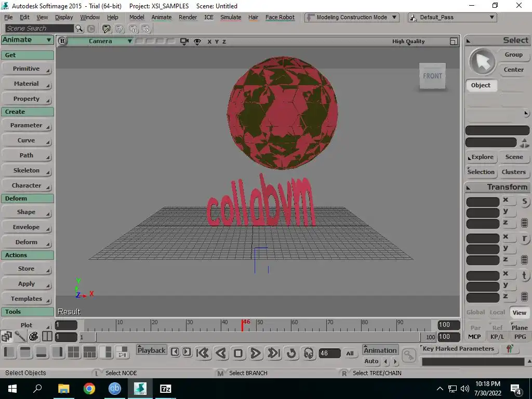This screenshot has height=399, width=532.
Task: Open the Playback menu
Action: pos(151,350)
